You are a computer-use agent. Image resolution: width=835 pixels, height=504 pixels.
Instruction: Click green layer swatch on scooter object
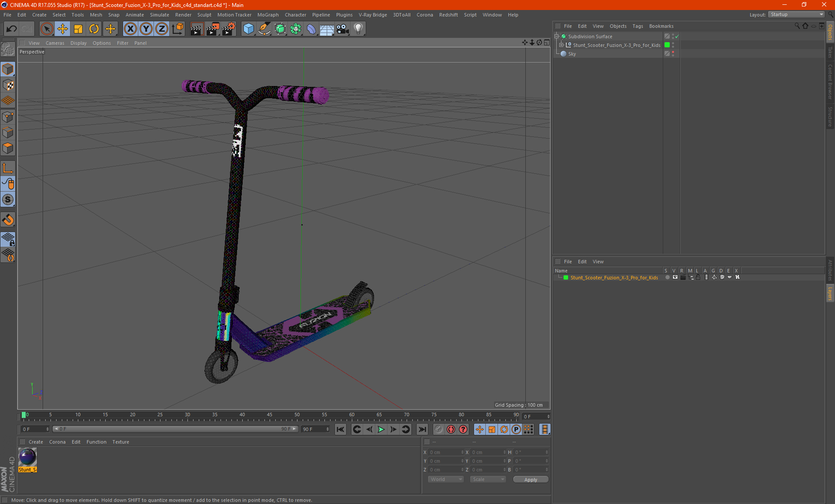tap(667, 45)
